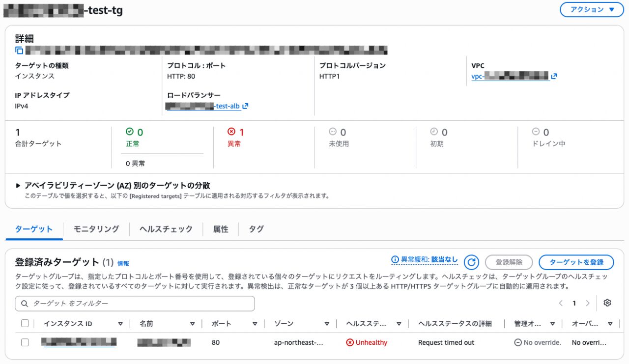The width and height of the screenshot is (629, 364).
Task: Click the 合計ターゲット label
Action: [38, 144]
